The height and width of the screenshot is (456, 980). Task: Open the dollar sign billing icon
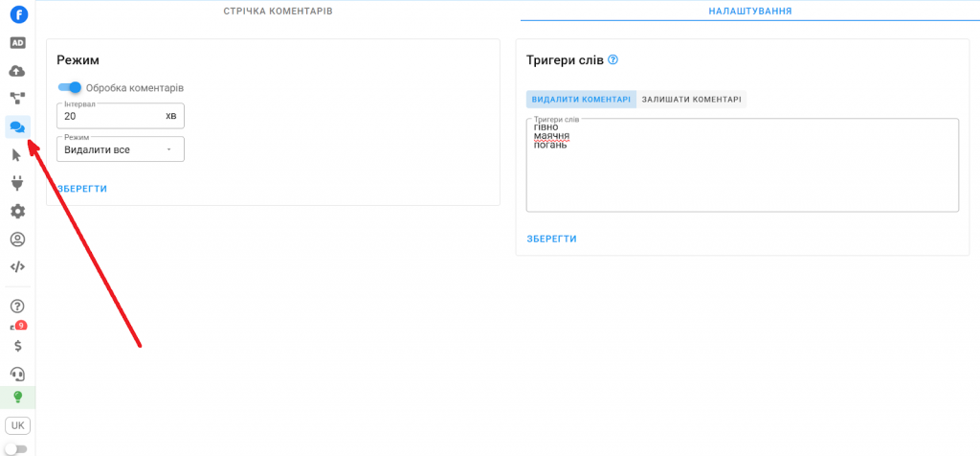17,346
